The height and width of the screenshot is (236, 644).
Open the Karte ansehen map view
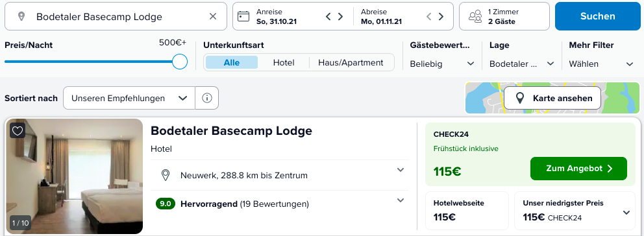(x=552, y=98)
